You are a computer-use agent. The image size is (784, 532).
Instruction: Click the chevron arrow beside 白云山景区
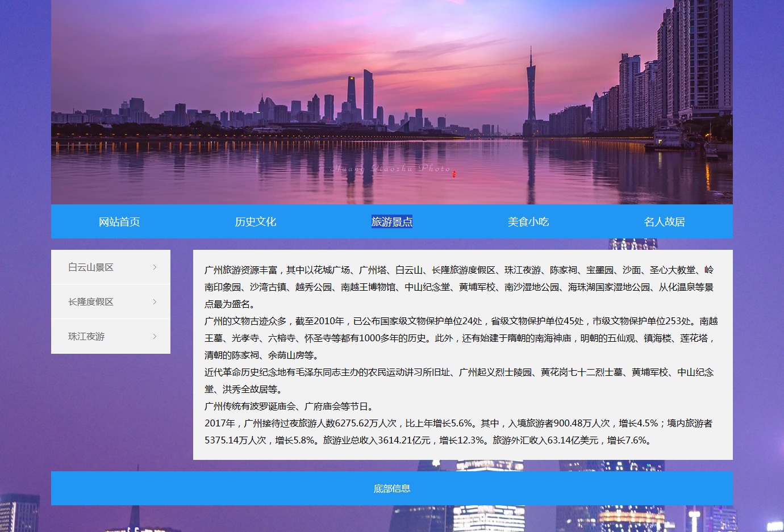(155, 267)
